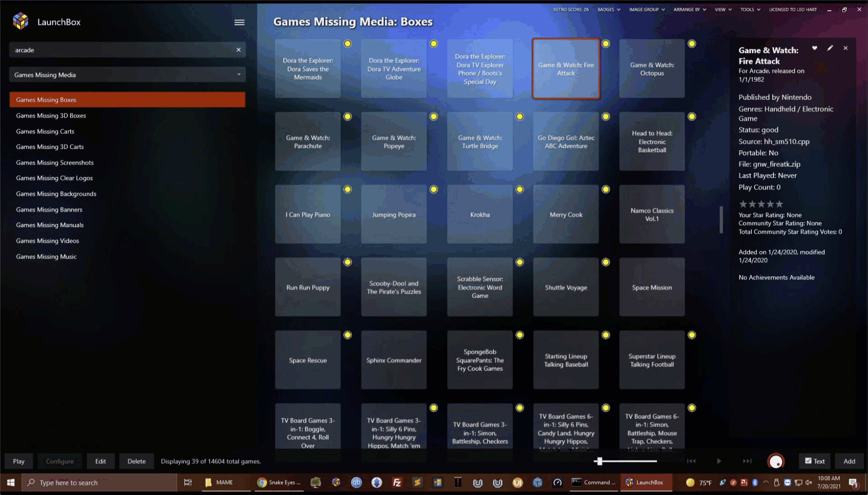
Task: Go to previous track in music controls
Action: pos(691,461)
